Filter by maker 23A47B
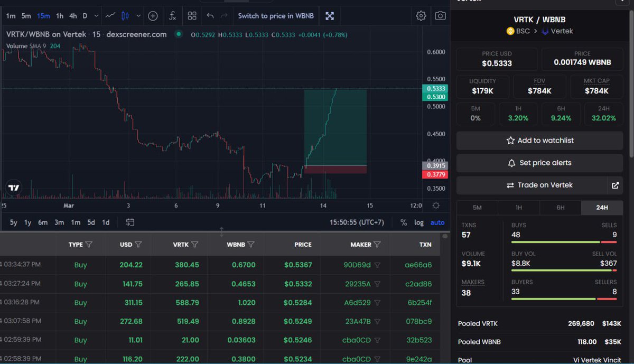Viewport: 634px width, 364px height. [x=377, y=321]
